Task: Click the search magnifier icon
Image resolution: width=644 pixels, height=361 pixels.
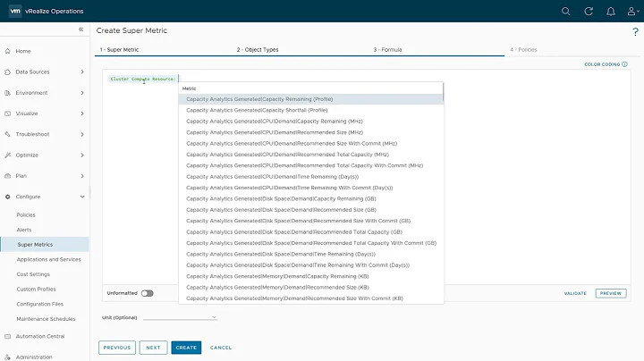Action: tap(565, 12)
